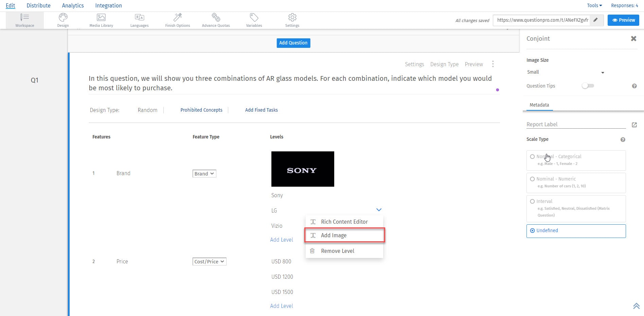Screen dimensions: 644x316
Task: Open the Brand feature type dropdown
Action: (204, 173)
